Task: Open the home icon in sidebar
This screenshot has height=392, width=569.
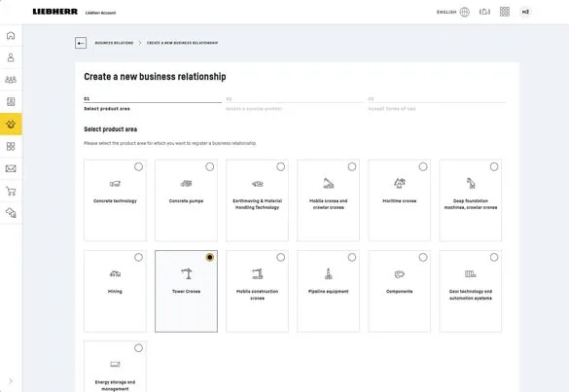Action: 11,35
